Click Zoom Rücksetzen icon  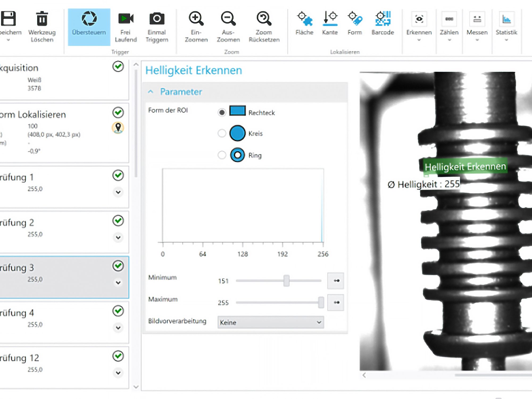pos(264,19)
